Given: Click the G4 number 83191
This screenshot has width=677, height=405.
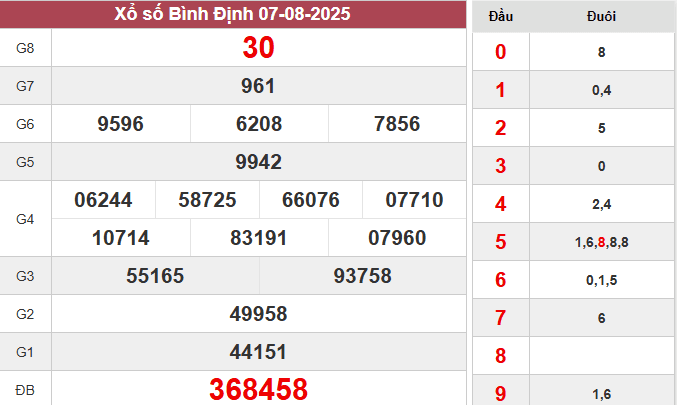Looking at the screenshot, I should point(259,238).
